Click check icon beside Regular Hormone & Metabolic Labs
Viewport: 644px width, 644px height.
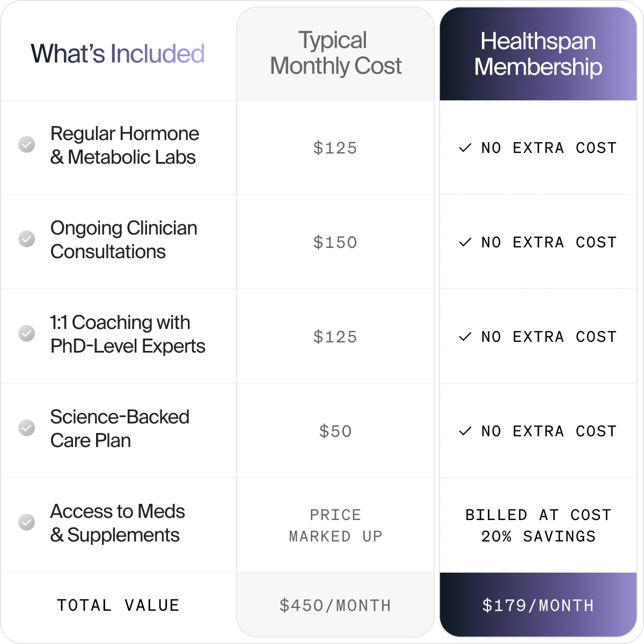click(x=27, y=144)
